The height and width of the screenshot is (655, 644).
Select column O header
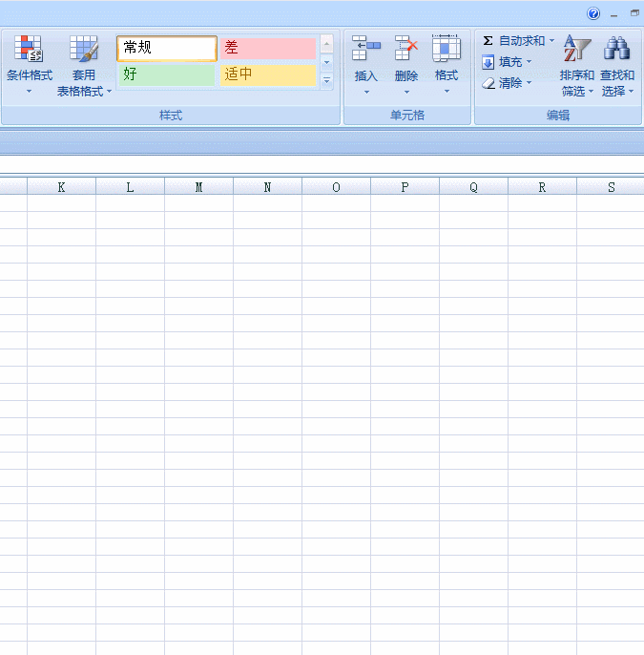(336, 187)
